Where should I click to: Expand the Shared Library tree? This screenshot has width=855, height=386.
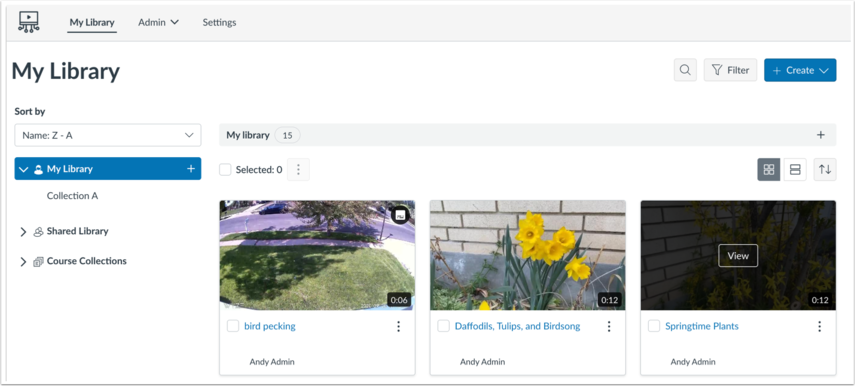[x=23, y=232]
